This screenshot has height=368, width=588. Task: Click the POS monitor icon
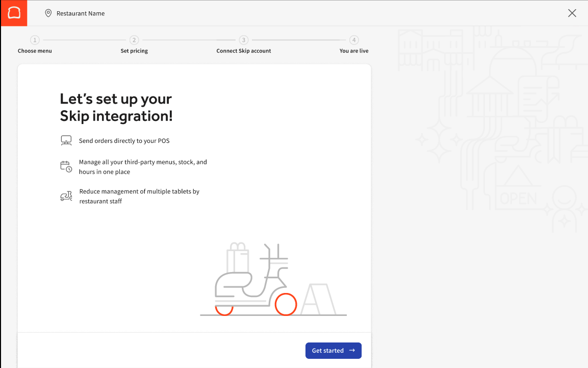(x=66, y=140)
